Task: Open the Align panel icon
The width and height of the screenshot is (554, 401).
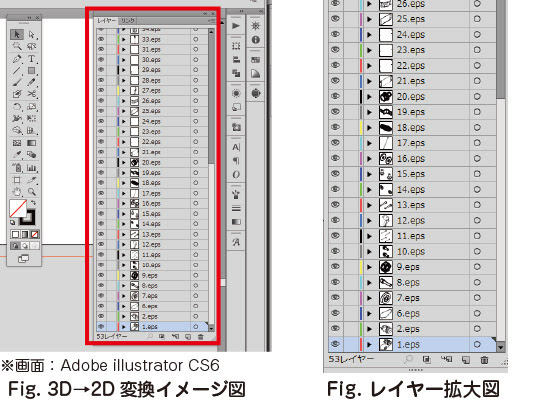Action: [236, 60]
